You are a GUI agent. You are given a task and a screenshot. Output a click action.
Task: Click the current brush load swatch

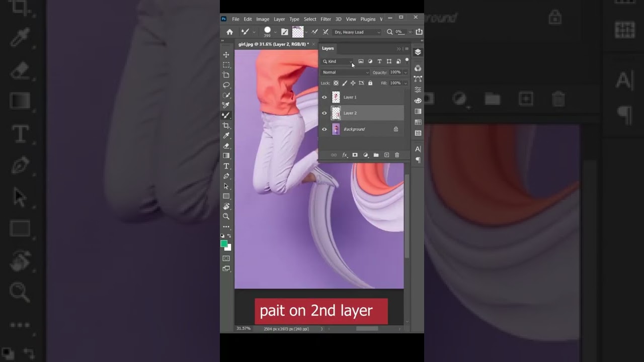tap(298, 32)
